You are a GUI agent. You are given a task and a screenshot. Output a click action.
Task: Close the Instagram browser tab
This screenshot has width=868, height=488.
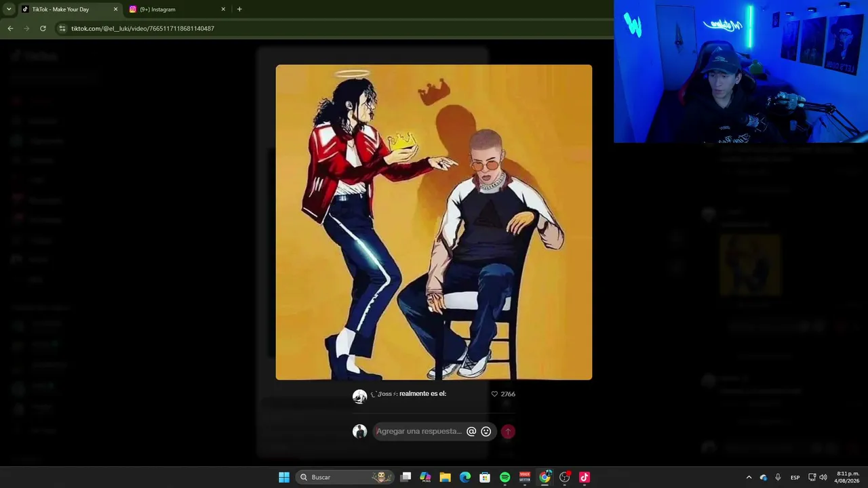[x=223, y=9]
